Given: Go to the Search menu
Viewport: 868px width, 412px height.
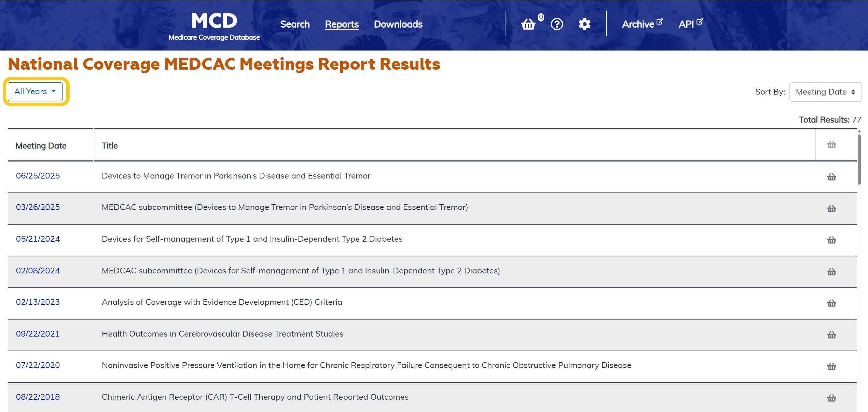Looking at the screenshot, I should coord(295,24).
